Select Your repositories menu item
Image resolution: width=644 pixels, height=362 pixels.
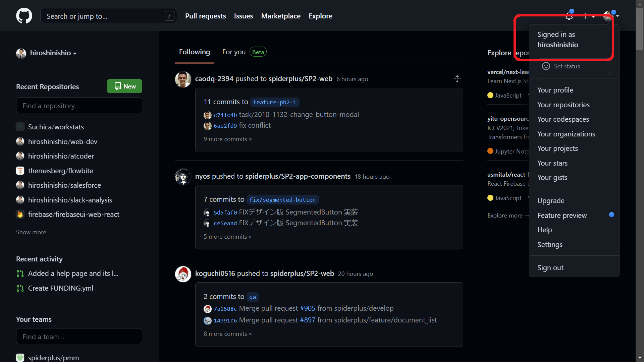(574, 105)
